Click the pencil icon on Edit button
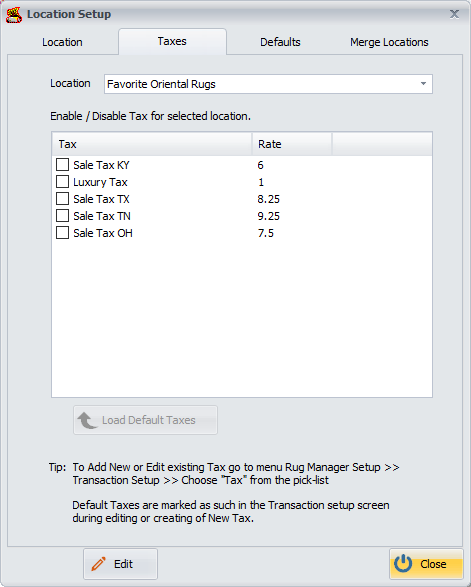This screenshot has height=587, width=471. tap(99, 564)
